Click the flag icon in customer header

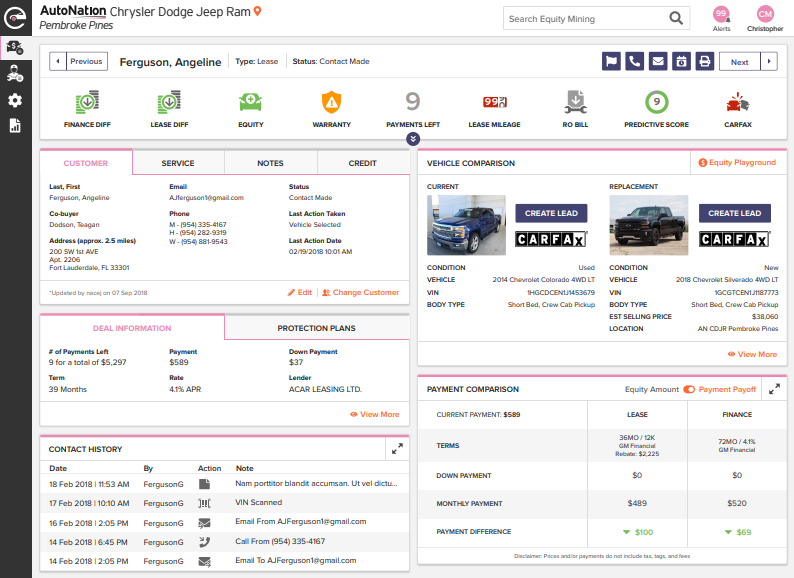[611, 62]
